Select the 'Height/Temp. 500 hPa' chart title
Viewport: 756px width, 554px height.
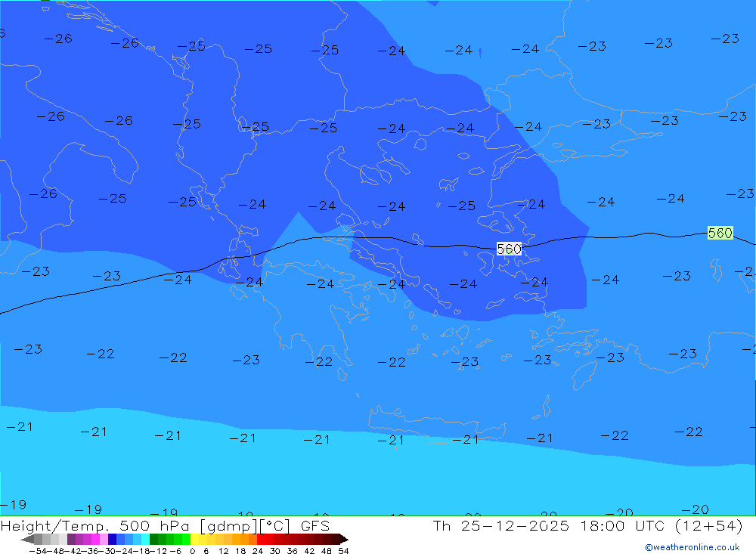click(x=97, y=526)
